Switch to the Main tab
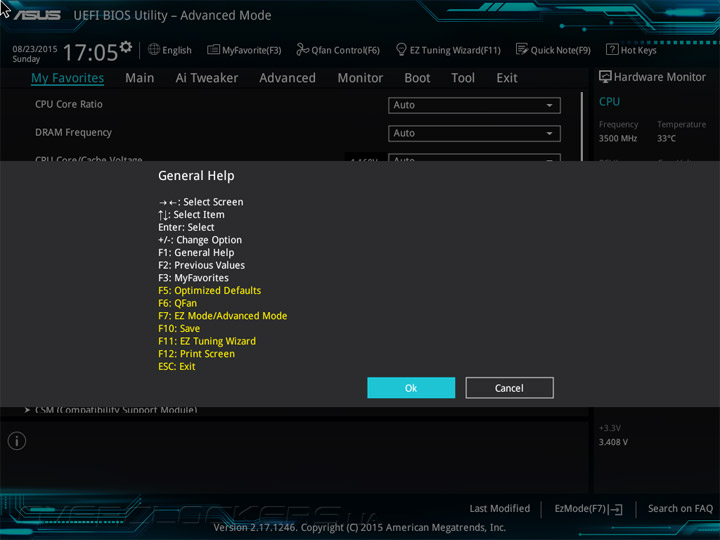Image resolution: width=720 pixels, height=540 pixels. click(x=140, y=78)
